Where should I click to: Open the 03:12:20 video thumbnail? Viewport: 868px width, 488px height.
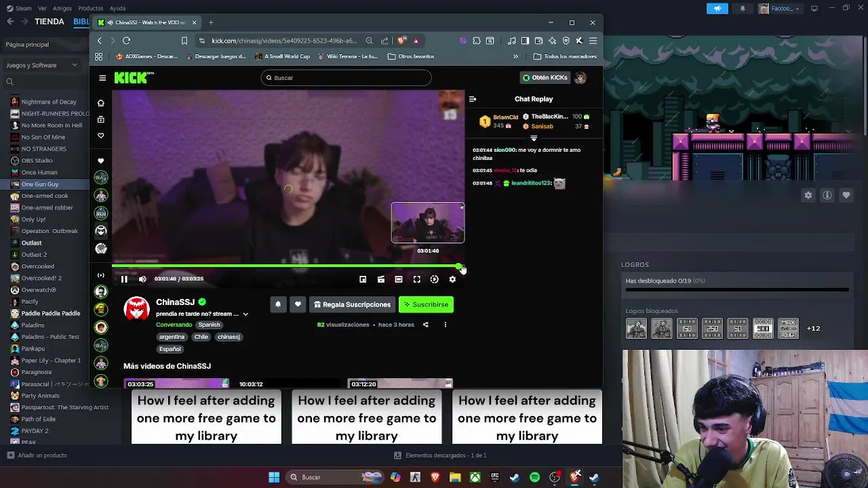(x=400, y=384)
